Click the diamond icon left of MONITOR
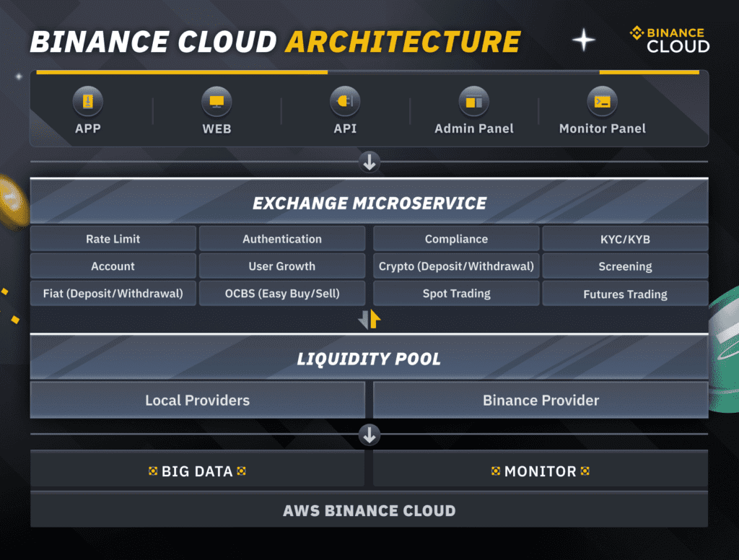This screenshot has height=560, width=739. 496,471
